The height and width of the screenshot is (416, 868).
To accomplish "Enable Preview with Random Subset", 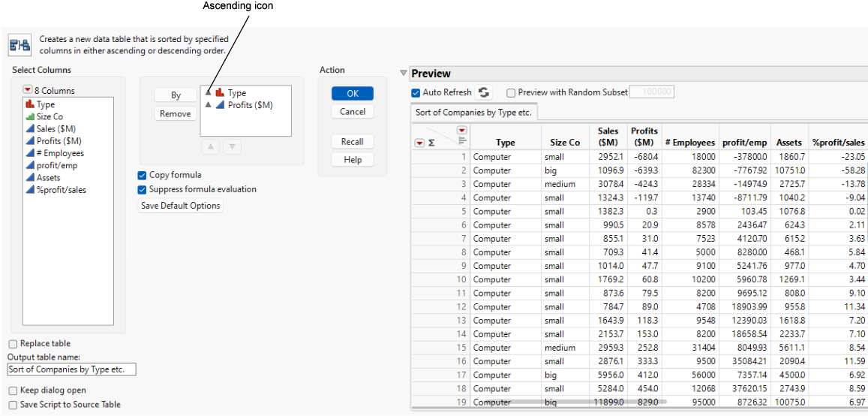I will coord(511,93).
